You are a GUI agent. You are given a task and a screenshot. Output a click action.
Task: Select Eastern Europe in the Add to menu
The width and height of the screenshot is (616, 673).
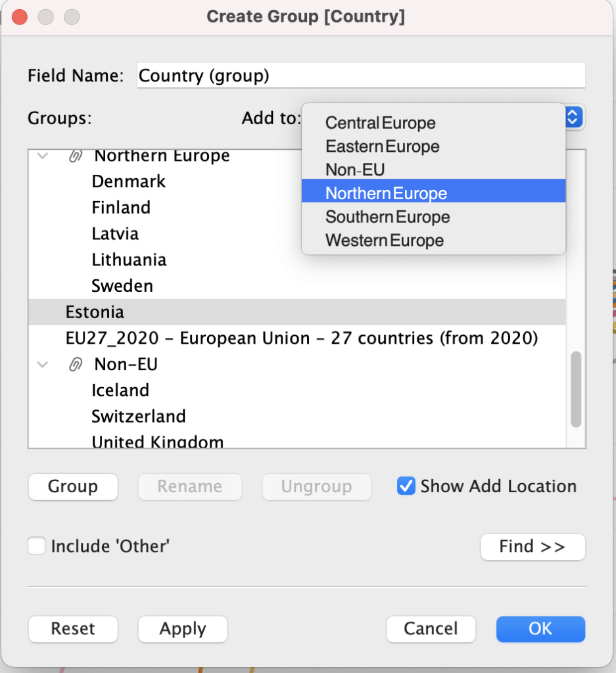[382, 147]
